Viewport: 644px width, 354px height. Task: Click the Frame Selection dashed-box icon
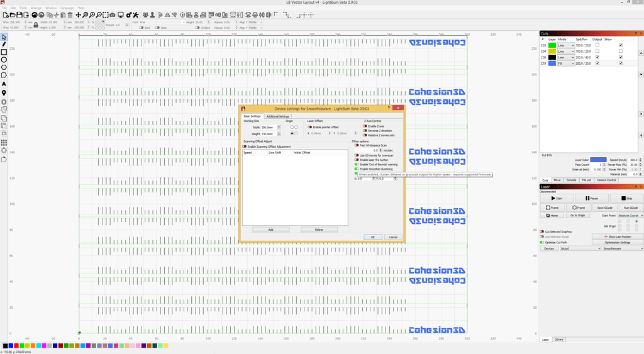(106, 15)
